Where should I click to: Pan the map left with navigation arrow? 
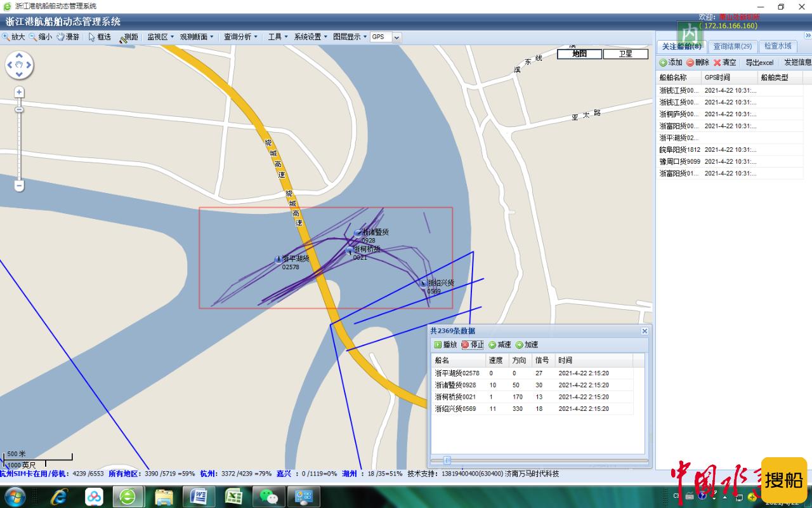pos(10,65)
